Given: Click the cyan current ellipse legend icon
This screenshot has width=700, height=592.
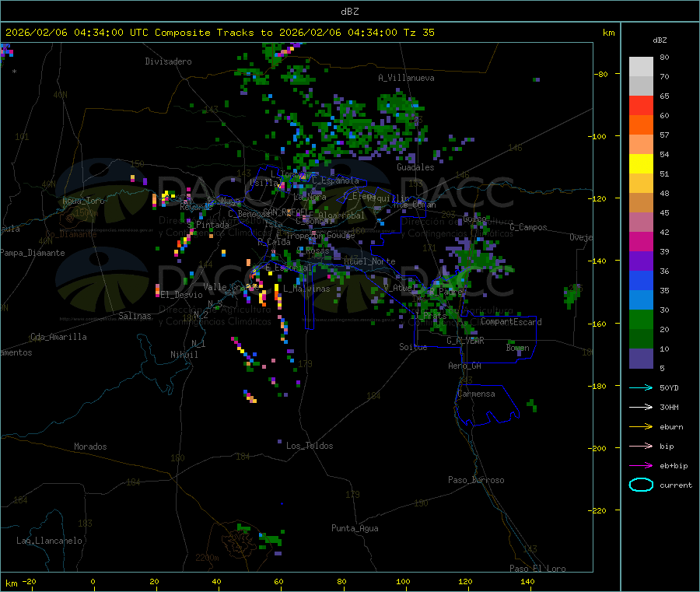Looking at the screenshot, I should click(x=641, y=485).
